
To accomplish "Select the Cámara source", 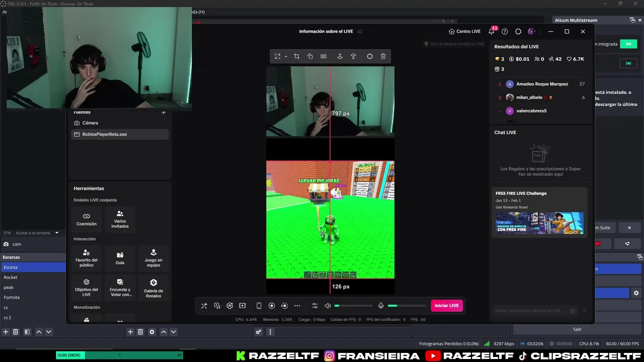I will point(120,123).
